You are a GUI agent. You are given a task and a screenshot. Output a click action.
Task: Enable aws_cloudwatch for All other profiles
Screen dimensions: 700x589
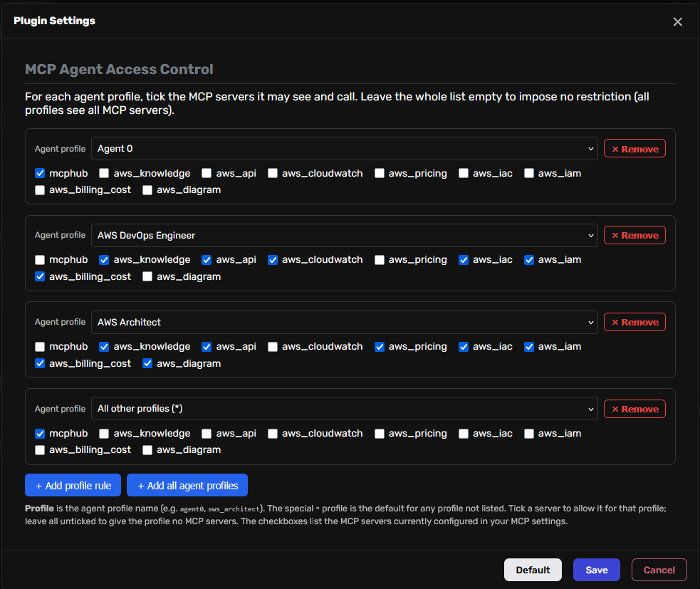(x=272, y=433)
